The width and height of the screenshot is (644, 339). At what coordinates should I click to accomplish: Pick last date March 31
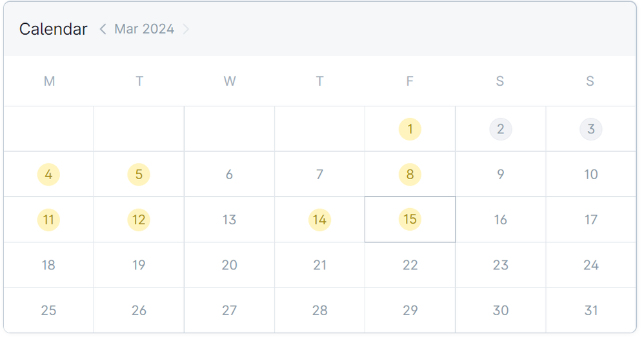[590, 310]
